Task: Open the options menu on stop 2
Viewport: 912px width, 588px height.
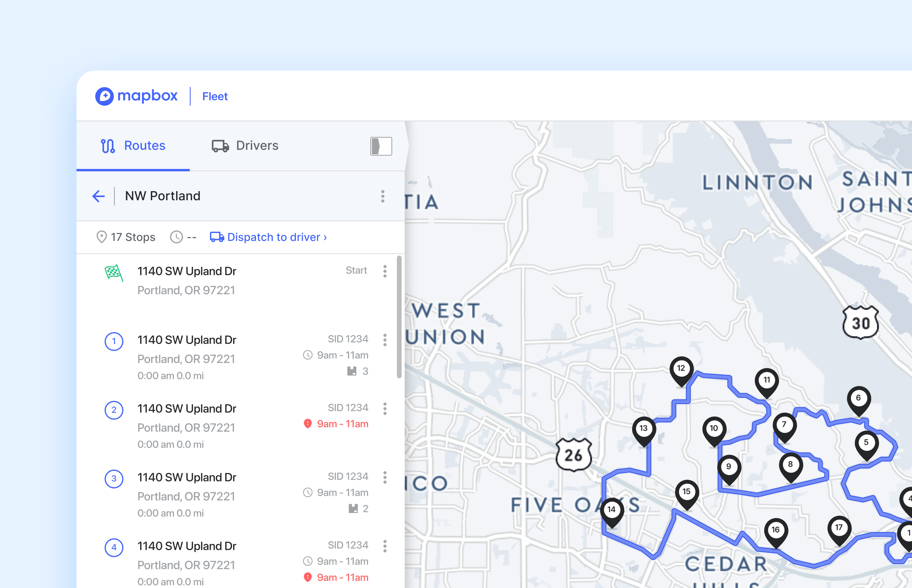Action: pyautogui.click(x=385, y=409)
